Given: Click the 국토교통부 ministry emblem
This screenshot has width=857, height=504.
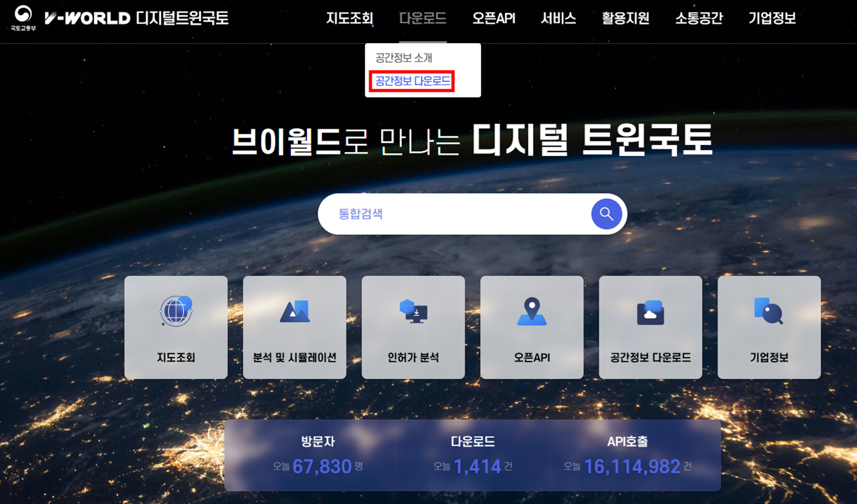Looking at the screenshot, I should click(x=23, y=18).
